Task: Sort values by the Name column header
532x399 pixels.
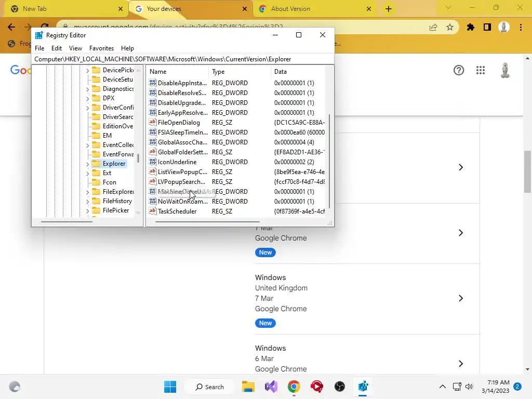Action: coord(178,72)
